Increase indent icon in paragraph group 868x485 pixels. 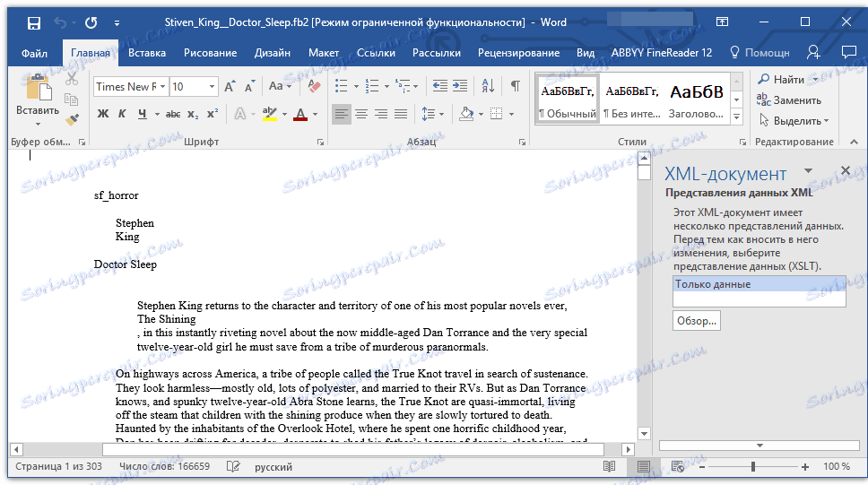point(460,86)
